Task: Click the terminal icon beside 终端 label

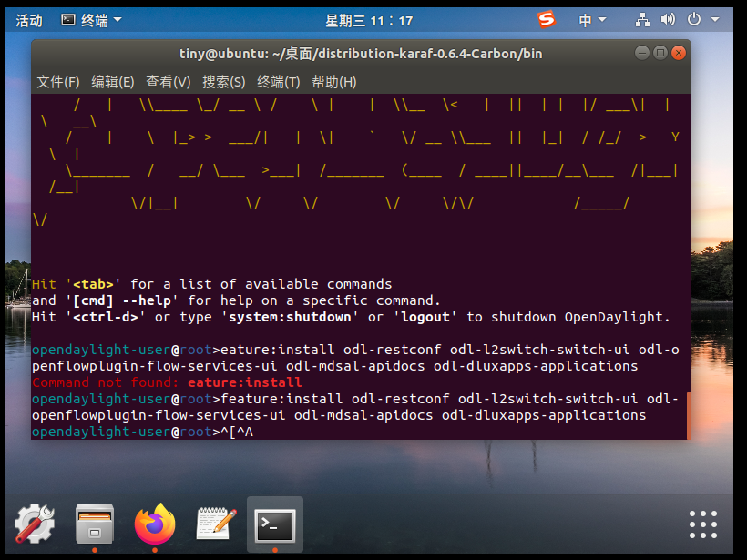Action: coord(68,20)
